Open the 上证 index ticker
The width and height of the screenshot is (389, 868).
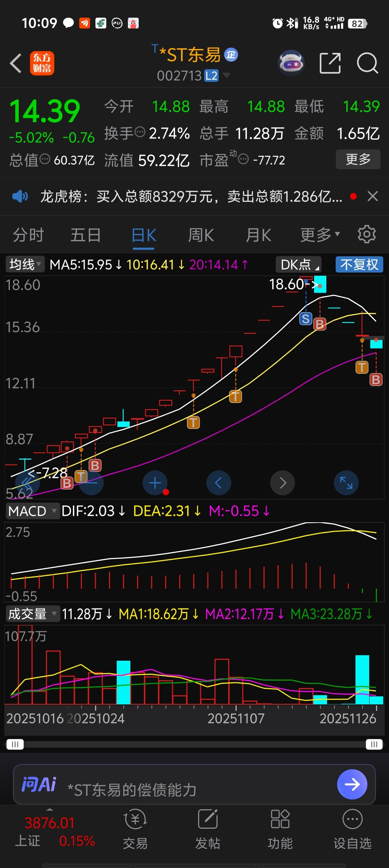(54, 832)
